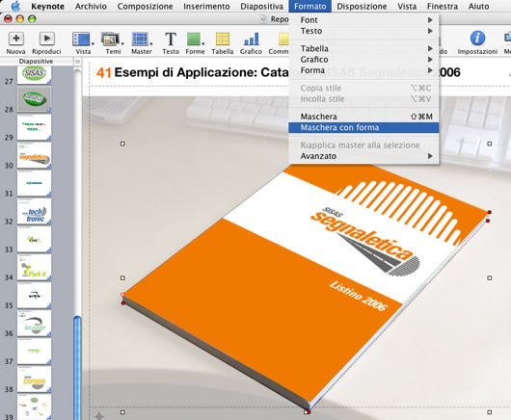
Task: Click the slide navigator scrollbar thumb
Action: (x=77, y=368)
